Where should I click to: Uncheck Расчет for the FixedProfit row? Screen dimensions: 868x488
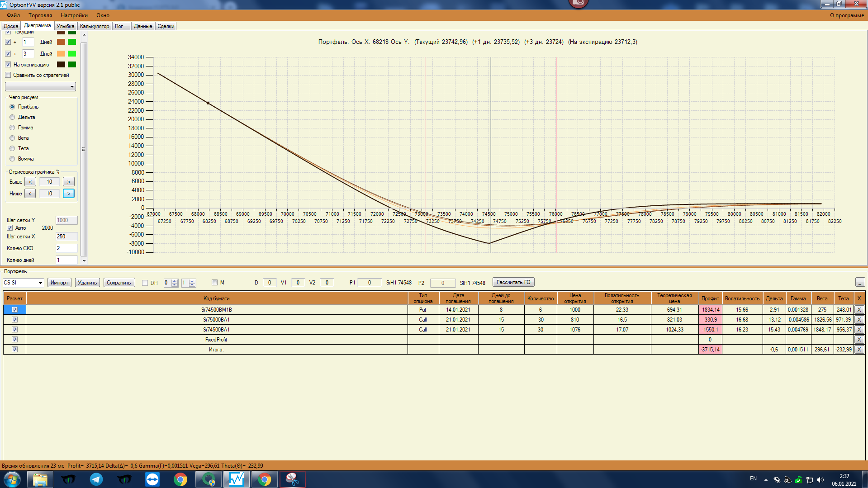pos(15,340)
